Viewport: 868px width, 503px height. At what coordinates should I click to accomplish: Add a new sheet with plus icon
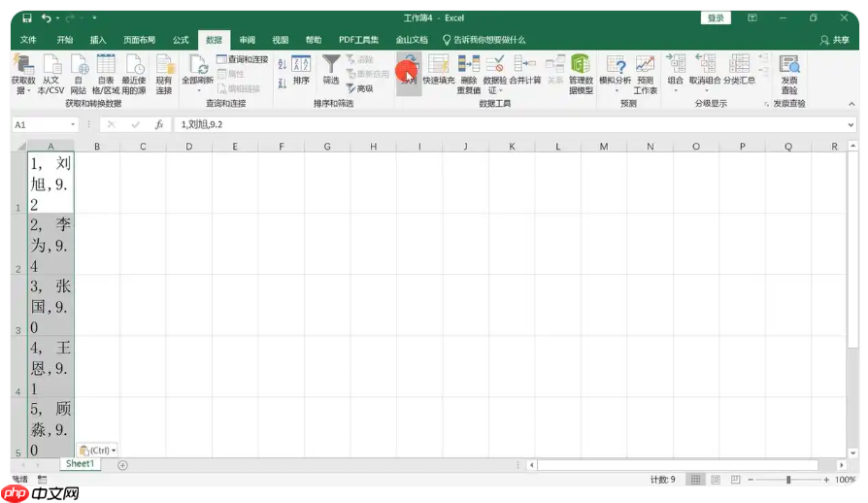(123, 465)
